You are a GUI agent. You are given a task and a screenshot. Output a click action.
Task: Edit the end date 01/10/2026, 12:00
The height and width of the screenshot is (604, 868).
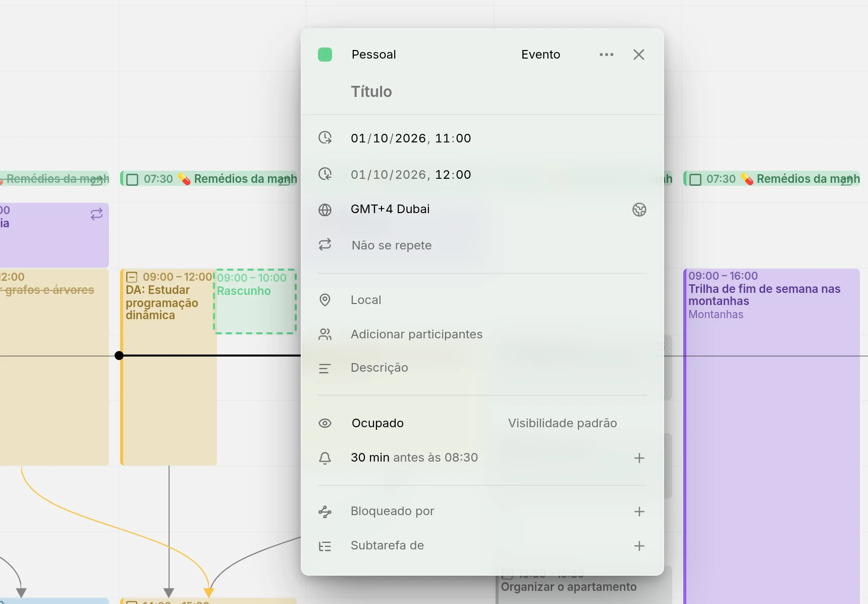[411, 174]
